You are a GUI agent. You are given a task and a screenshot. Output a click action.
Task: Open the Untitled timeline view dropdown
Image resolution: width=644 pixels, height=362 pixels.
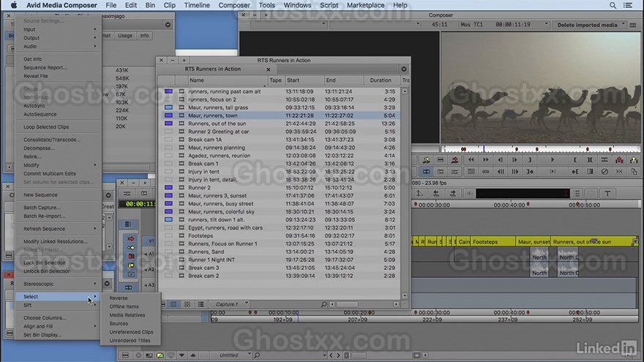(x=231, y=355)
